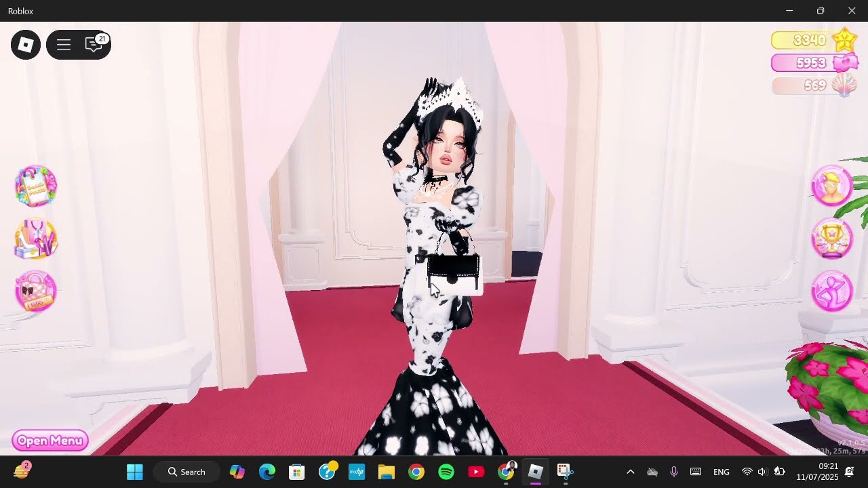Open the Windows Start menu
The height and width of the screenshot is (488, 868).
click(x=135, y=472)
